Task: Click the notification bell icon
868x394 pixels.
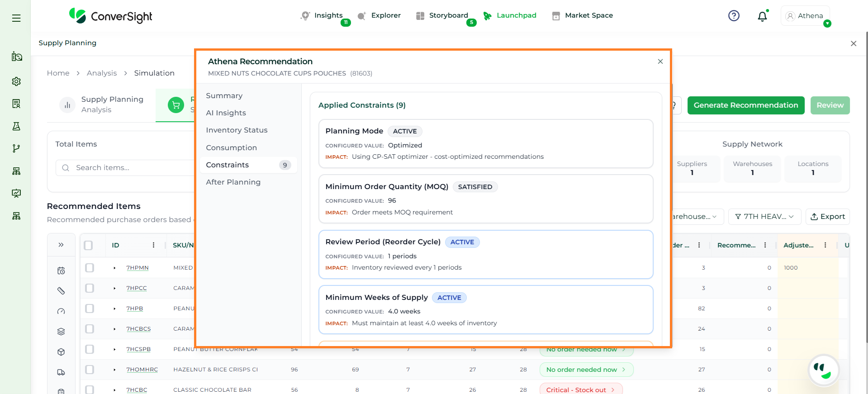Action: point(762,16)
